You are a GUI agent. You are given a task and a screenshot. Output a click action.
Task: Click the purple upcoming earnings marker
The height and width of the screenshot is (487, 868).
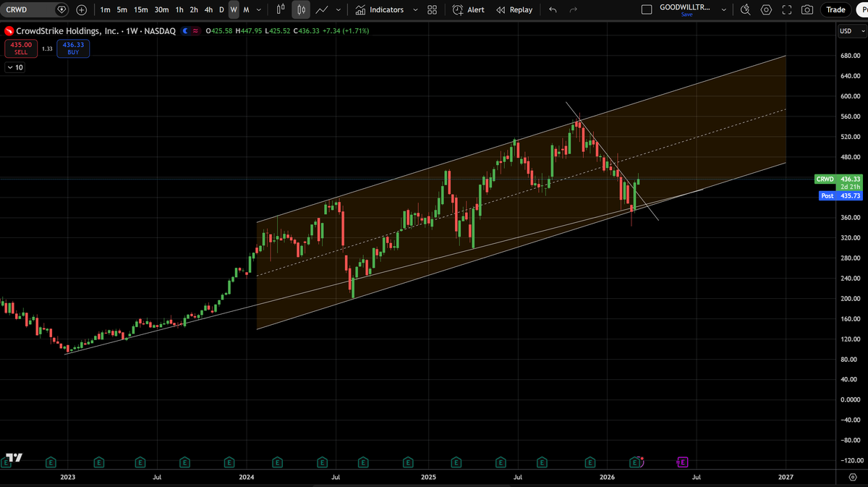(x=682, y=461)
